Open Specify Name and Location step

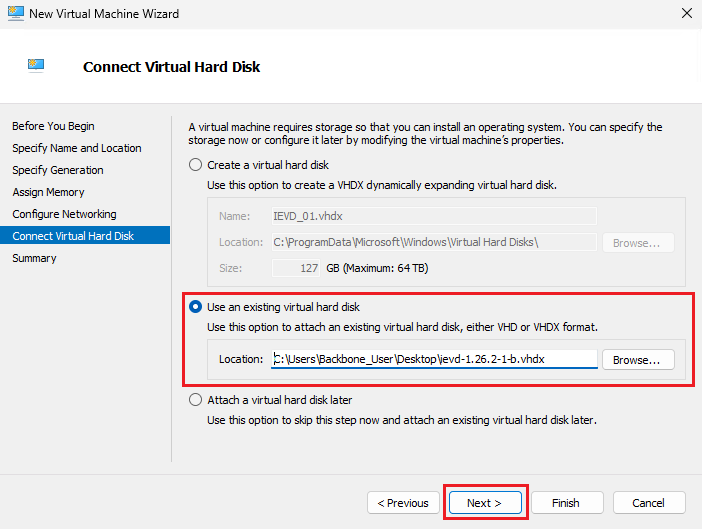click(x=77, y=148)
